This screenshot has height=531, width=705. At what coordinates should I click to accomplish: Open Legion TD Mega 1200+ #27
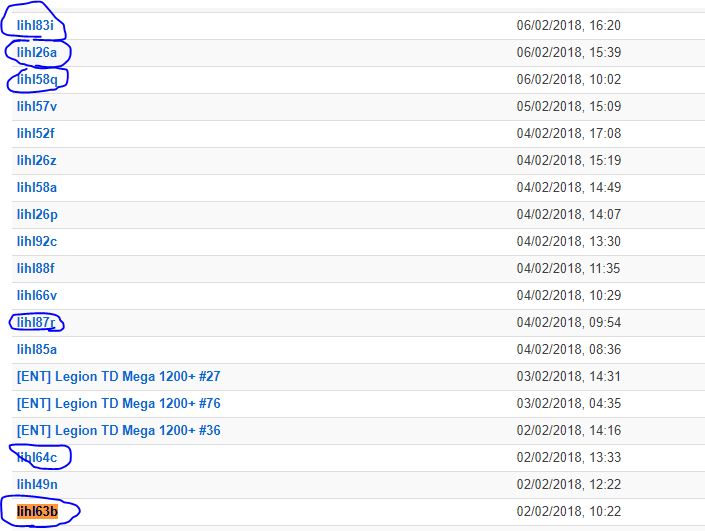coord(119,376)
